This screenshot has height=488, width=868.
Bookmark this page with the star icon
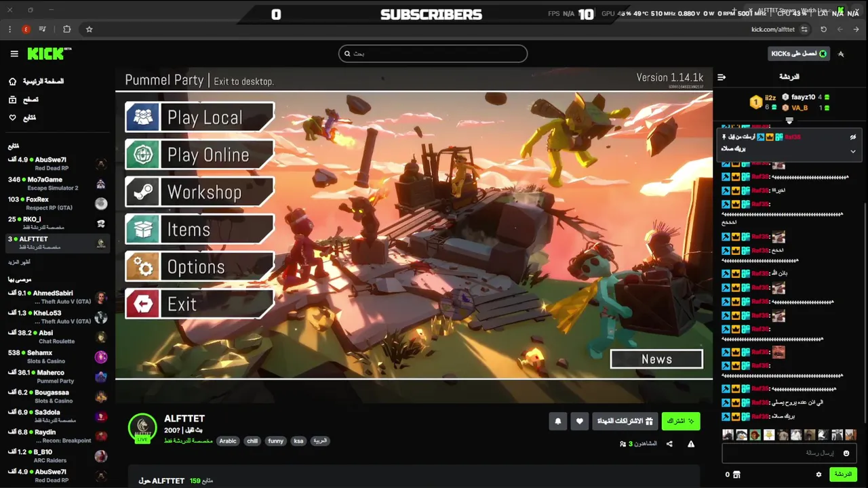89,29
